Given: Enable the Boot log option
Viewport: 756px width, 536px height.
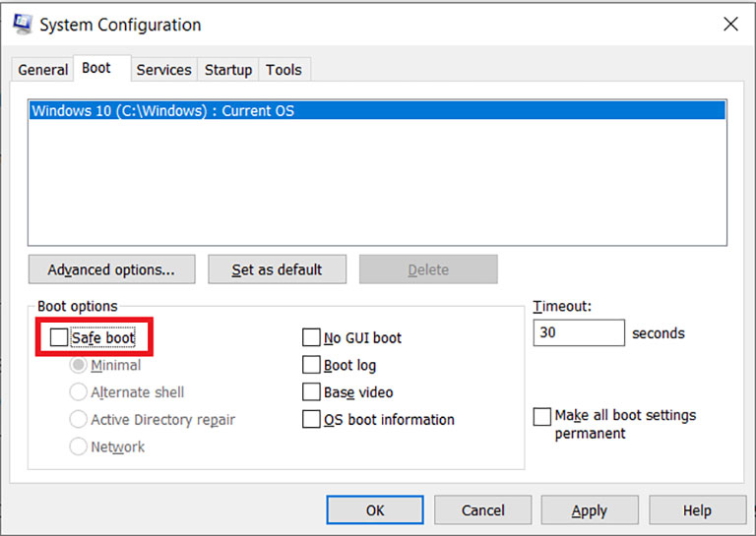Looking at the screenshot, I should pos(311,365).
